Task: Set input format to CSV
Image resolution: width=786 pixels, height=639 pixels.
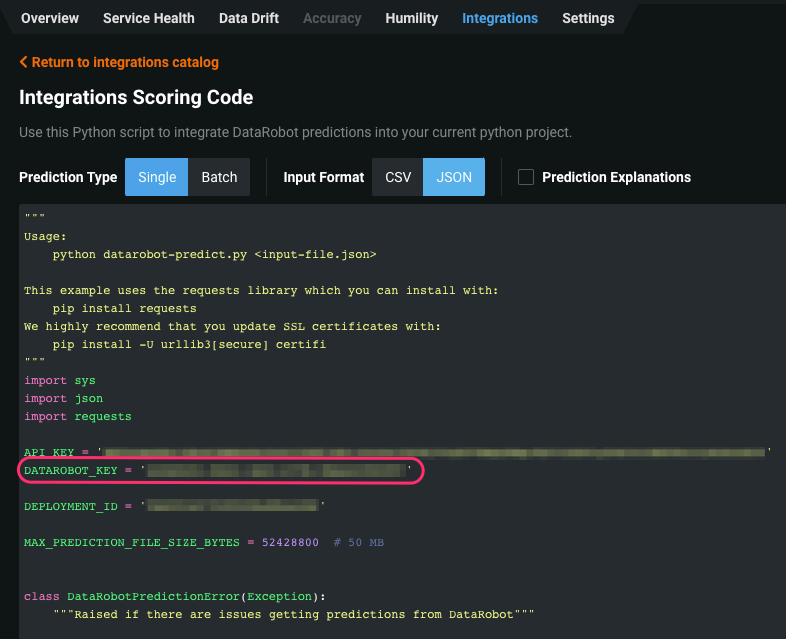Action: click(398, 177)
